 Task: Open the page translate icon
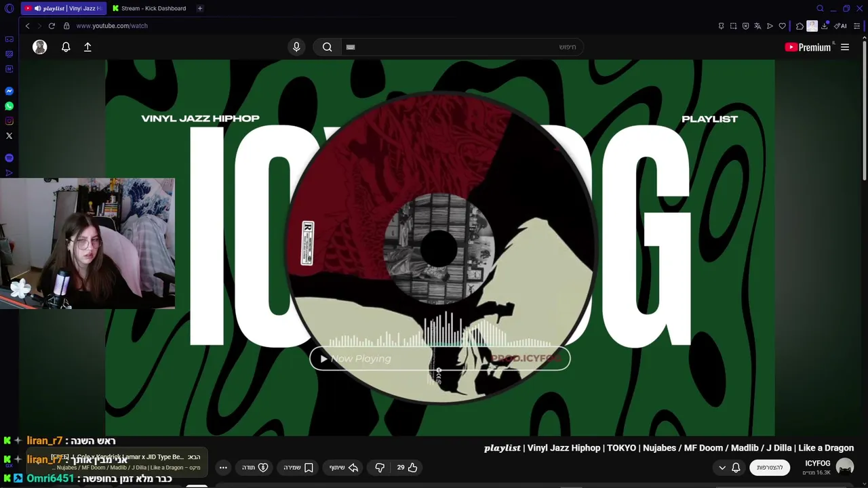[757, 26]
